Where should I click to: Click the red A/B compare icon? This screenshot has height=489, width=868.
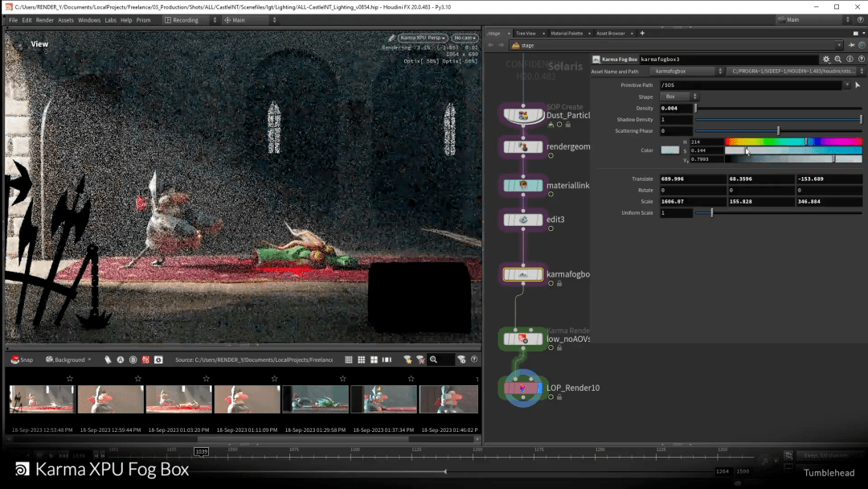145,360
